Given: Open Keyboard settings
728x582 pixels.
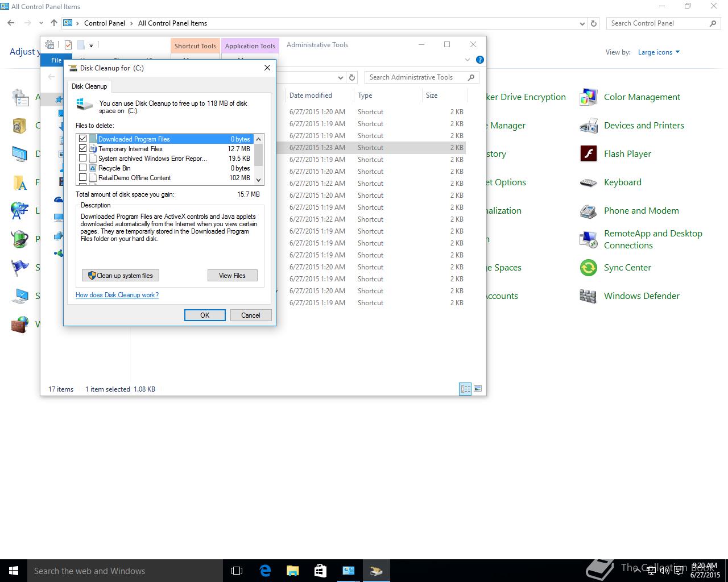Looking at the screenshot, I should tap(610, 182).
